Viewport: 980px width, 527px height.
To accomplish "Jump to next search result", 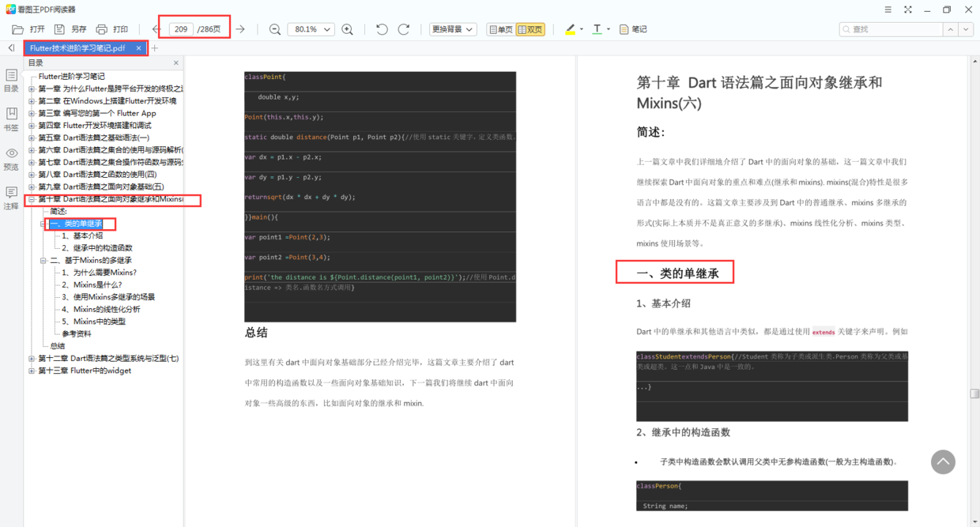I will pyautogui.click(x=966, y=29).
